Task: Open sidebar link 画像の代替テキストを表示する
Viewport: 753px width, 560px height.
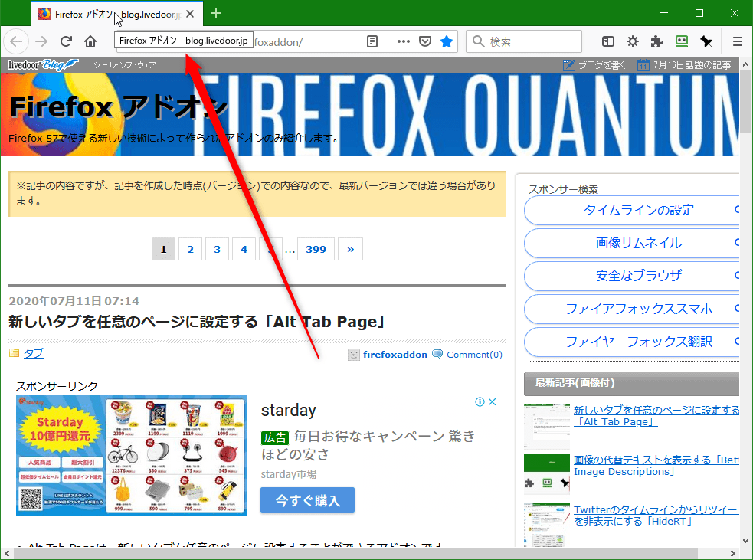Action: point(656,466)
